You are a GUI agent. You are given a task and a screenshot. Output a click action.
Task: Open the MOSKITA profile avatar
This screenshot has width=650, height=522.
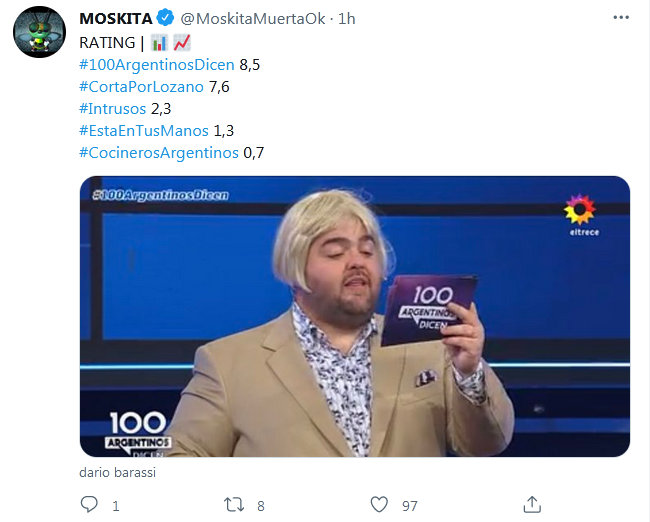(x=39, y=32)
